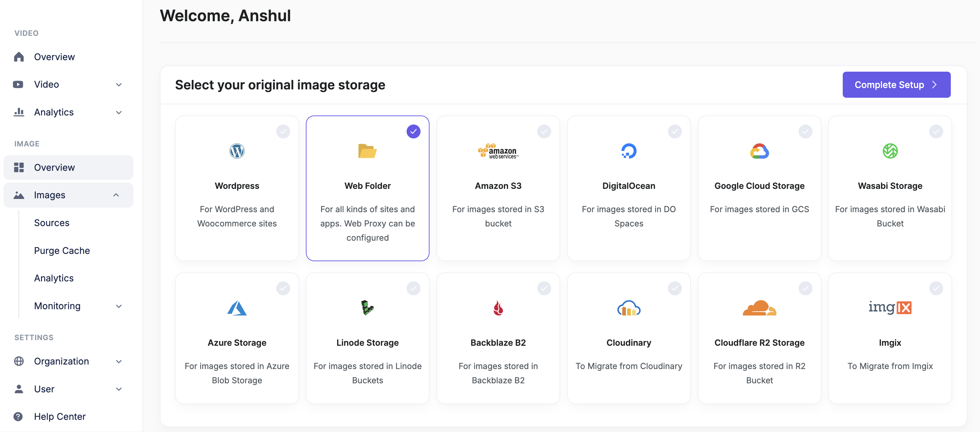This screenshot has width=980, height=432.
Task: Click the Linode Storage card title
Action: point(368,343)
